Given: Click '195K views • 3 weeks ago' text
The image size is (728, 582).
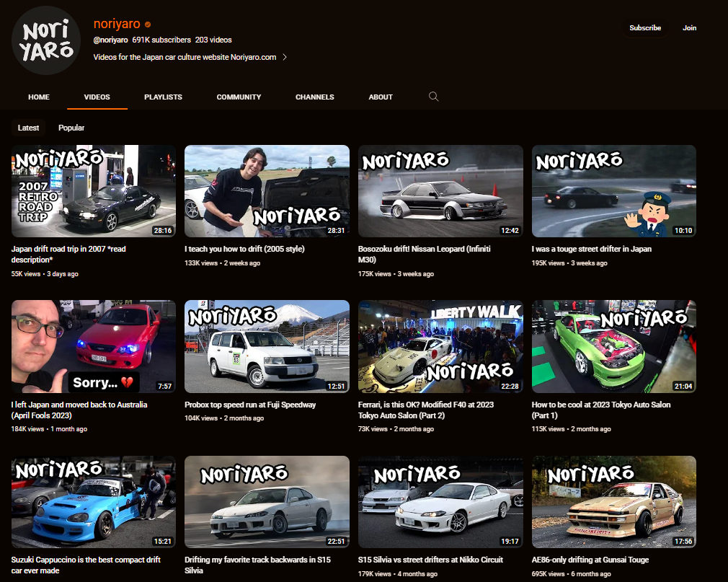Looking at the screenshot, I should [x=569, y=263].
